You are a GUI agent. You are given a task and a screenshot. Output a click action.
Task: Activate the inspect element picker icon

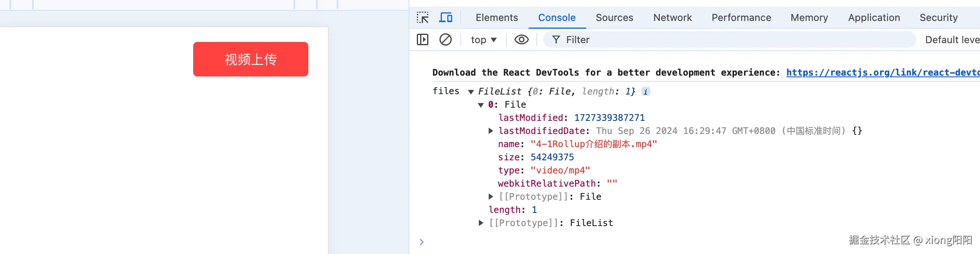click(423, 18)
